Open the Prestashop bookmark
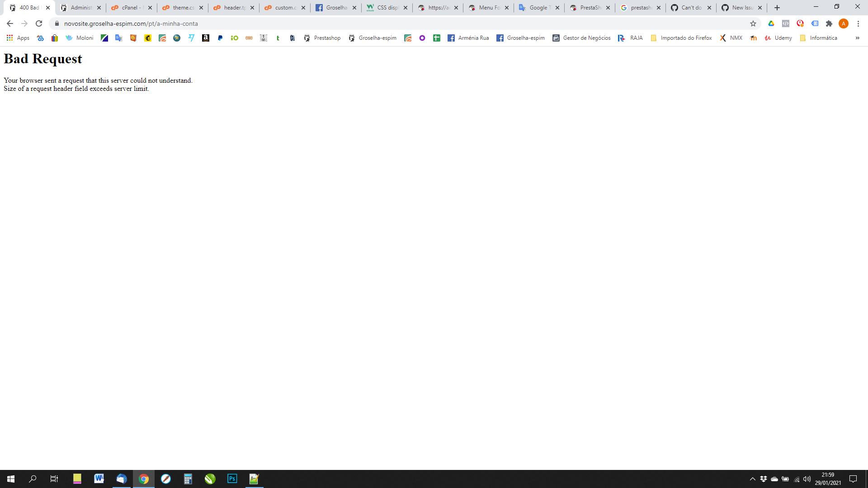 coord(322,38)
